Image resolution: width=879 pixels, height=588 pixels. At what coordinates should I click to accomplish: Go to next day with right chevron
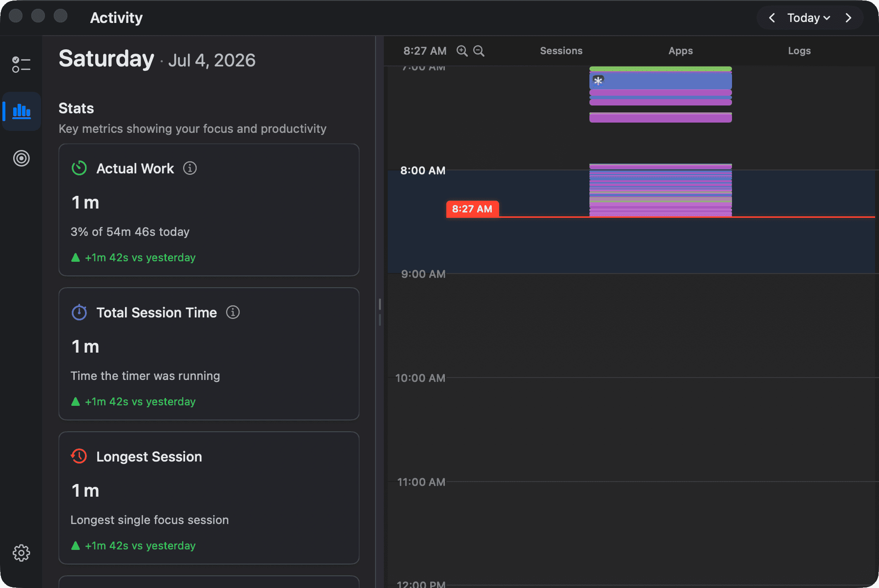coord(848,18)
